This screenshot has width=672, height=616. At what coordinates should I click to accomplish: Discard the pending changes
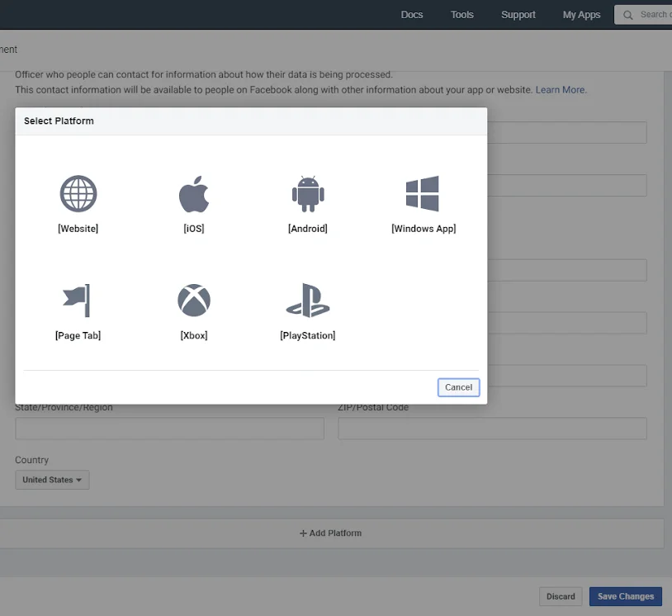pyautogui.click(x=561, y=596)
